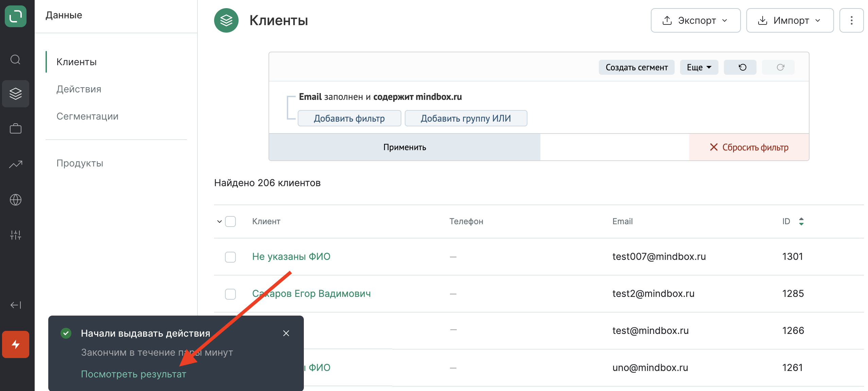
Task: Open the Посмотреть результат link
Action: click(x=134, y=374)
